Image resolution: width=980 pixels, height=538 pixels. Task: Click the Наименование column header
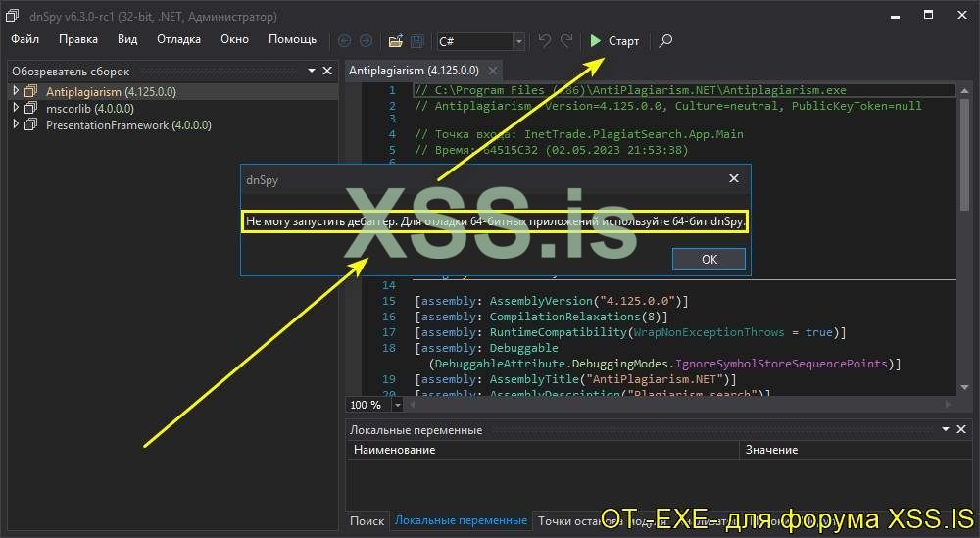pos(543,450)
